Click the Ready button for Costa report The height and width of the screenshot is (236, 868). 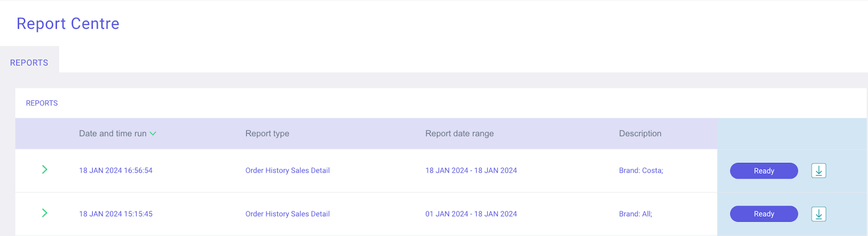(x=763, y=171)
